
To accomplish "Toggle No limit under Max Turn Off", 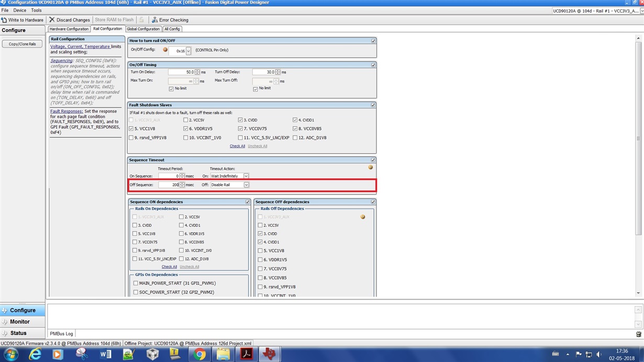I will [x=256, y=89].
